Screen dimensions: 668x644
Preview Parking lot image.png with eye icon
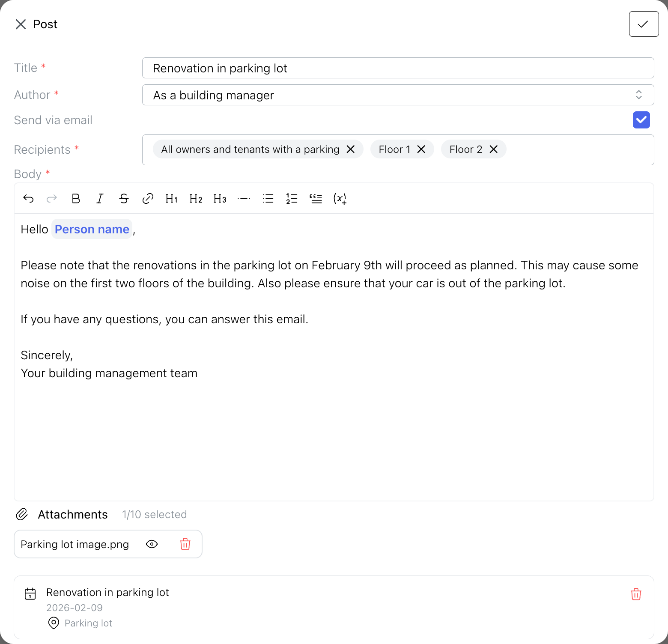point(152,544)
